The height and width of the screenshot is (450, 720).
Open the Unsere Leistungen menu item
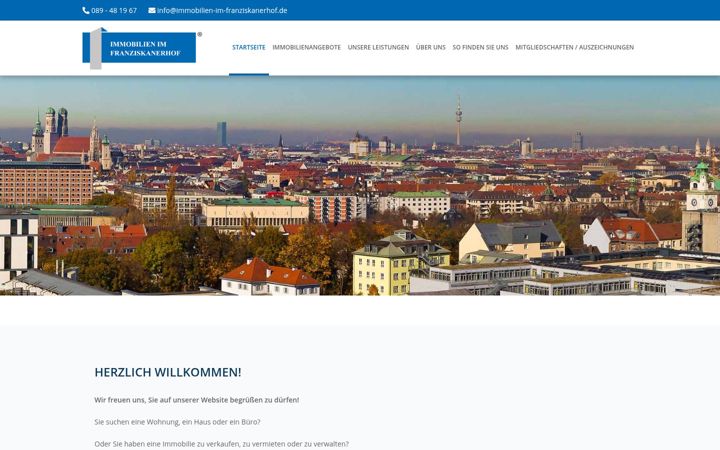coord(378,47)
